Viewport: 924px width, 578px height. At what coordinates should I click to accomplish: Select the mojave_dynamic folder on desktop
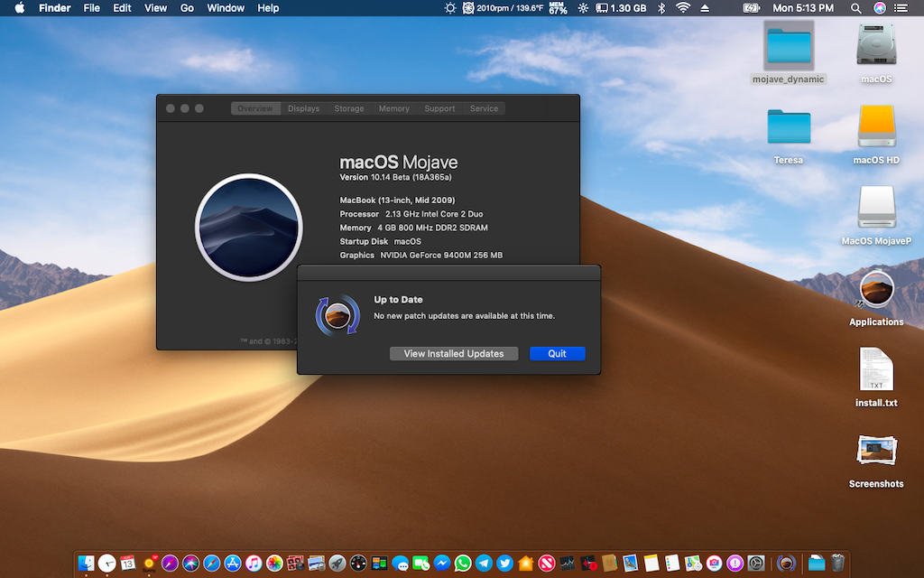789,53
